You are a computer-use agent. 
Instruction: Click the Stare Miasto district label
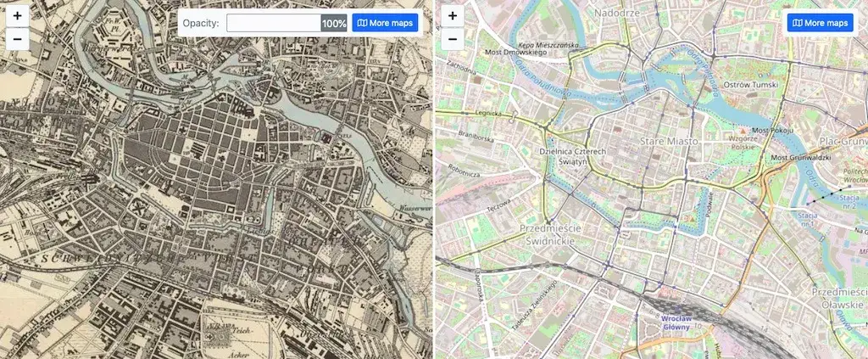pyautogui.click(x=669, y=142)
